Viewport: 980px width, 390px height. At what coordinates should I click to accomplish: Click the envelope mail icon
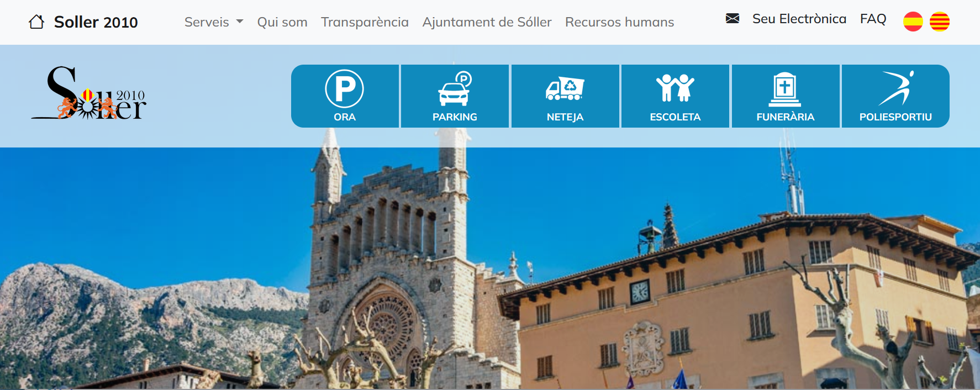click(733, 19)
